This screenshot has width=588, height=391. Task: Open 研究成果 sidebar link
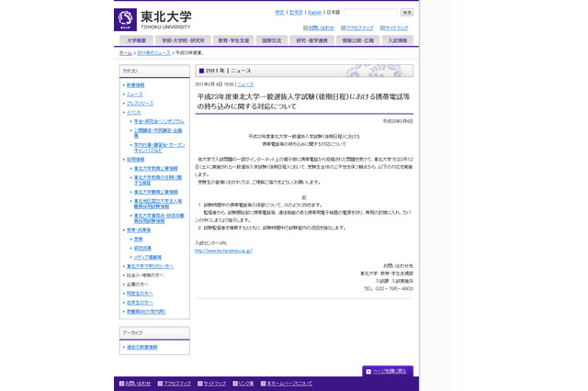point(143,249)
